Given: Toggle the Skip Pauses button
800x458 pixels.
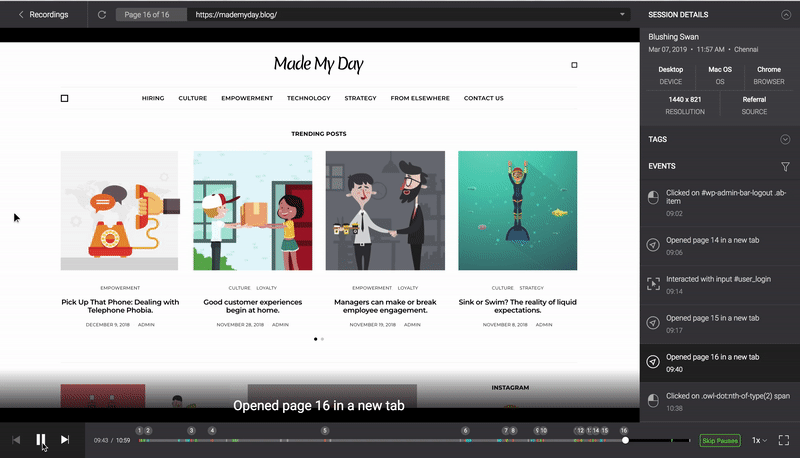Looking at the screenshot, I should click(720, 441).
